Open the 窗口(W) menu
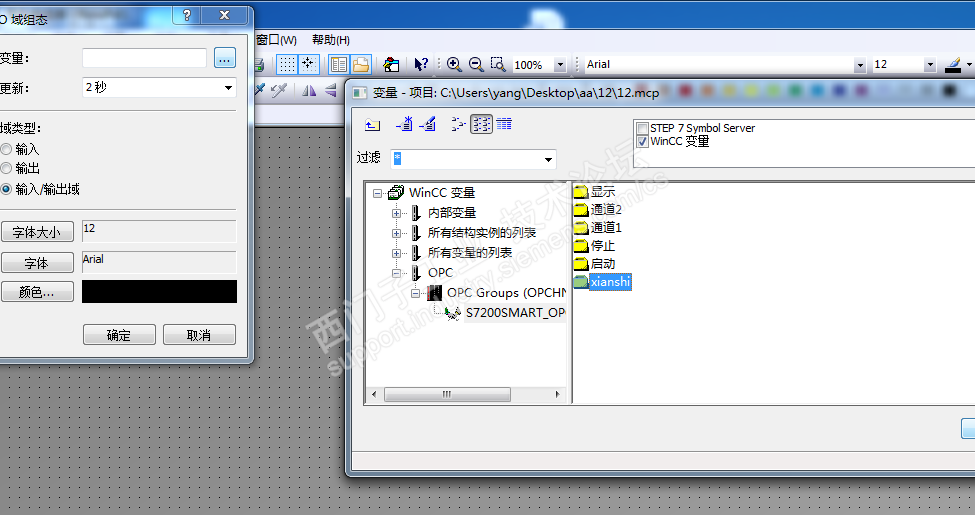The width and height of the screenshot is (975, 515). pyautogui.click(x=276, y=40)
